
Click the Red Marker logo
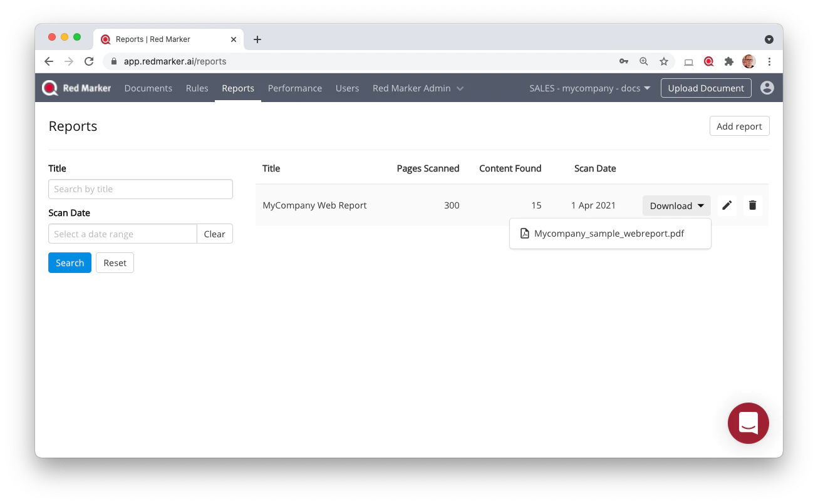(x=76, y=88)
